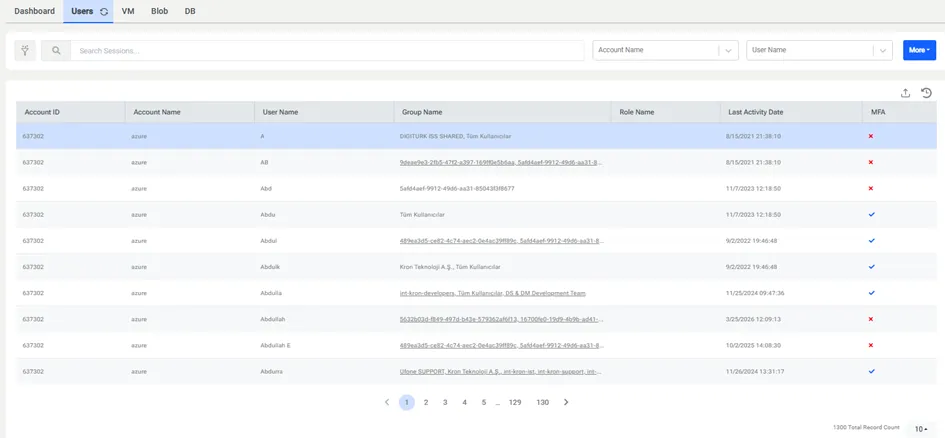Click the search magnifier icon
The height and width of the screenshot is (438, 945).
pyautogui.click(x=56, y=51)
